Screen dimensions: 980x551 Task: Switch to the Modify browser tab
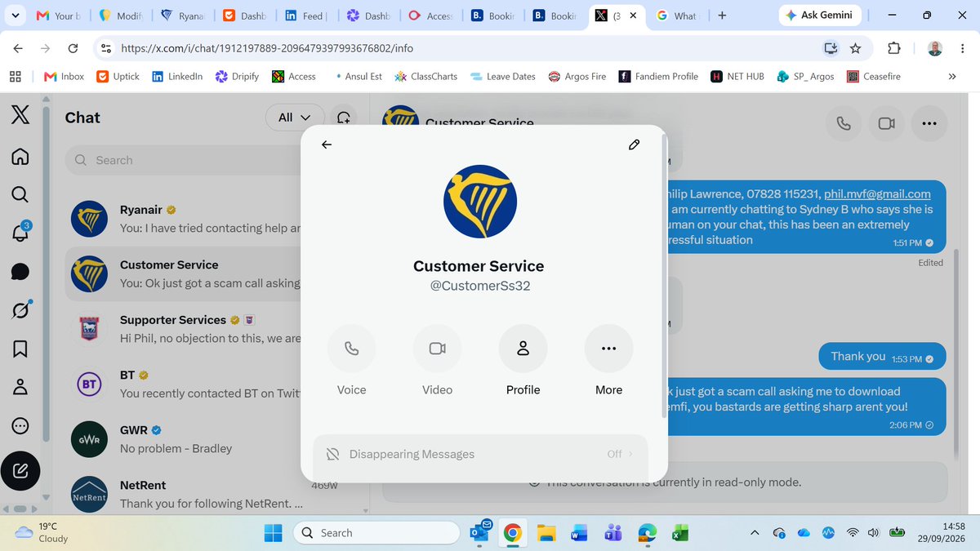[121, 16]
